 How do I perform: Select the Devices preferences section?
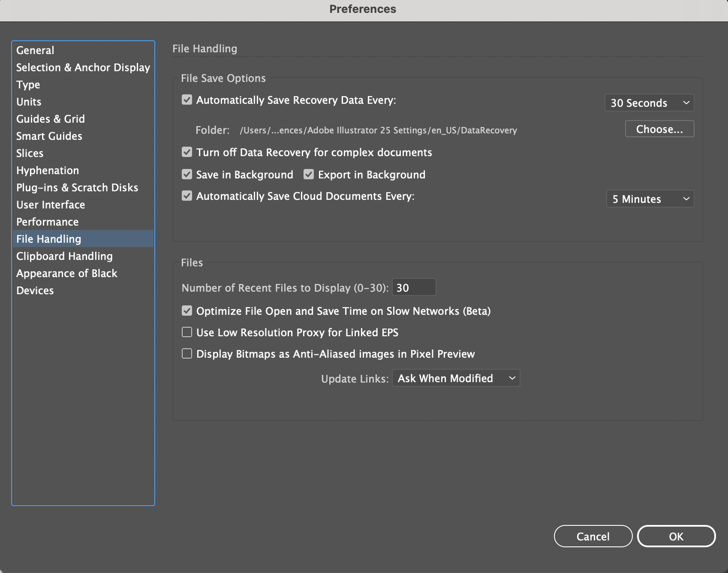tap(35, 290)
